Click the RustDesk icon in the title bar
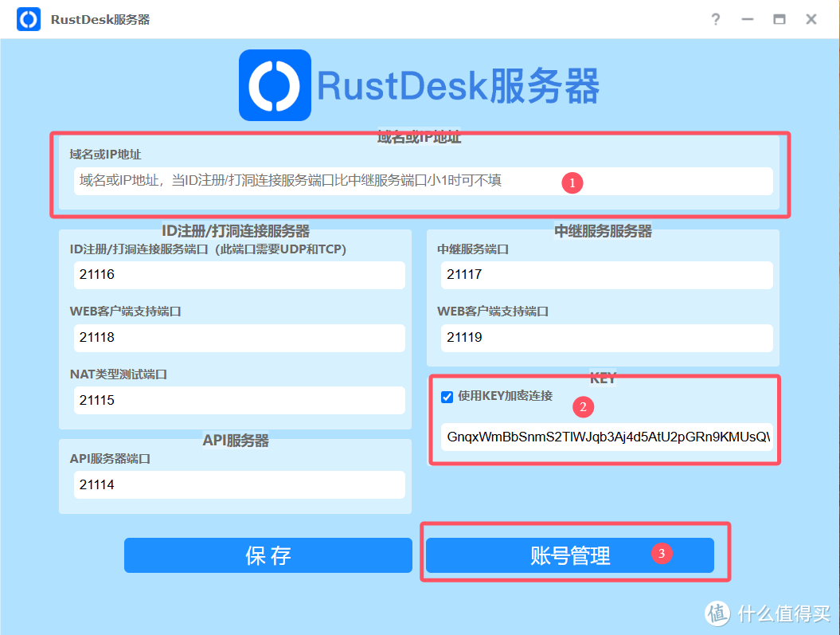840x635 pixels. (x=29, y=19)
